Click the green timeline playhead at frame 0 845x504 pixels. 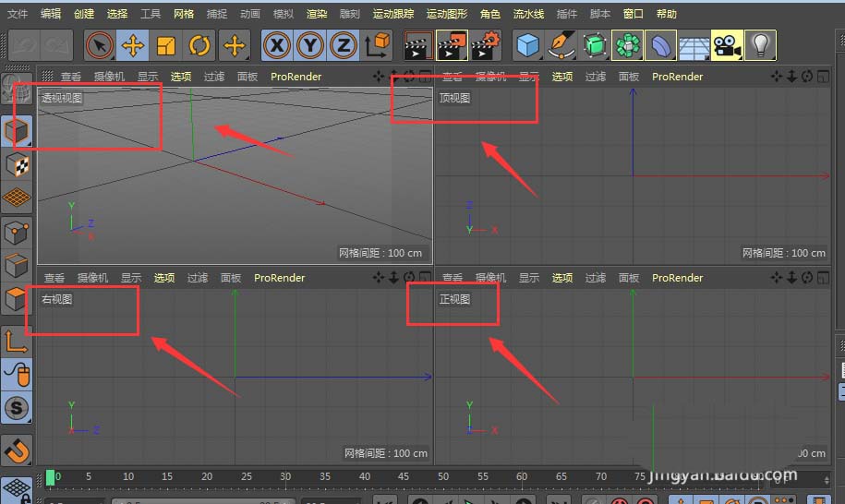(50, 477)
